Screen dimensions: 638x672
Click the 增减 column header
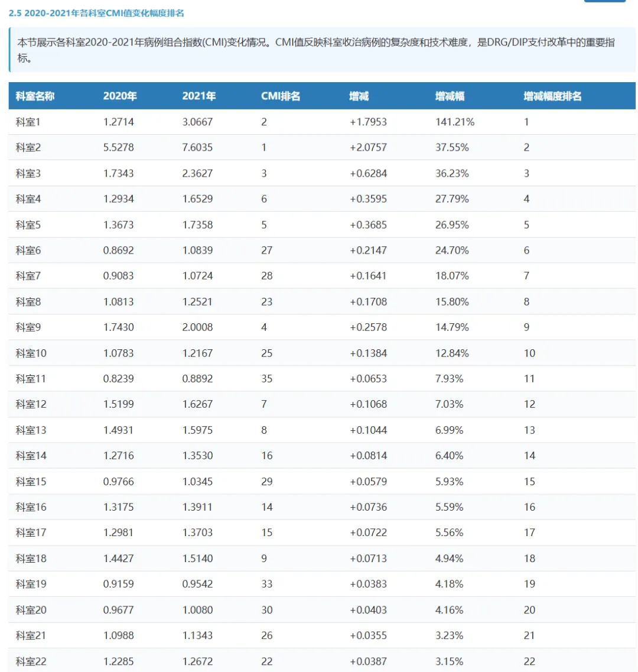[359, 96]
